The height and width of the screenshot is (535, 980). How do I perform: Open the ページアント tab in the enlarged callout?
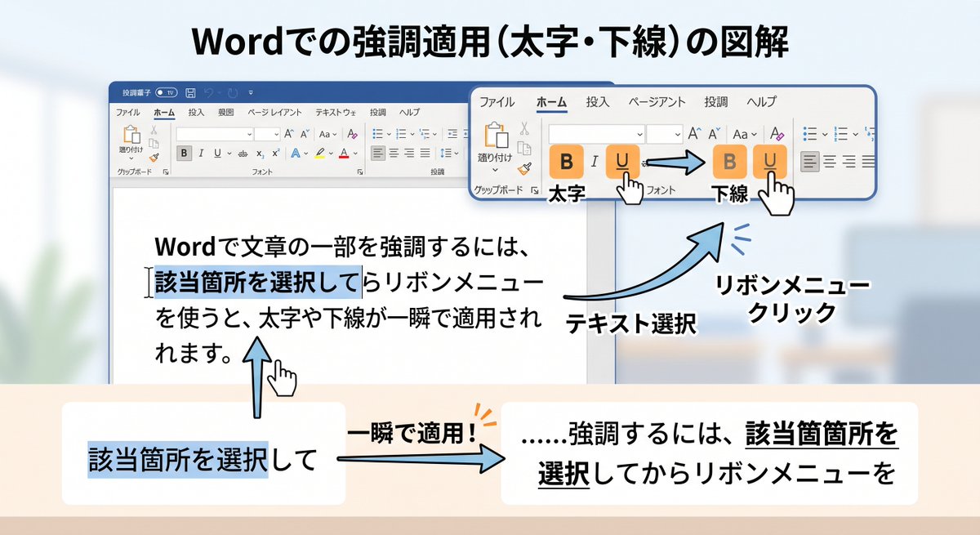click(x=657, y=102)
